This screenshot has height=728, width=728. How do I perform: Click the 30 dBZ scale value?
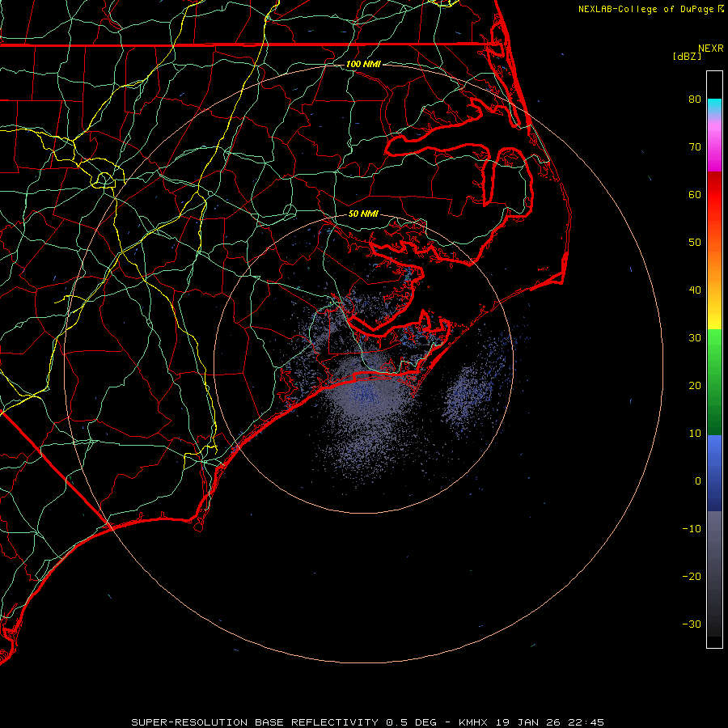click(695, 338)
